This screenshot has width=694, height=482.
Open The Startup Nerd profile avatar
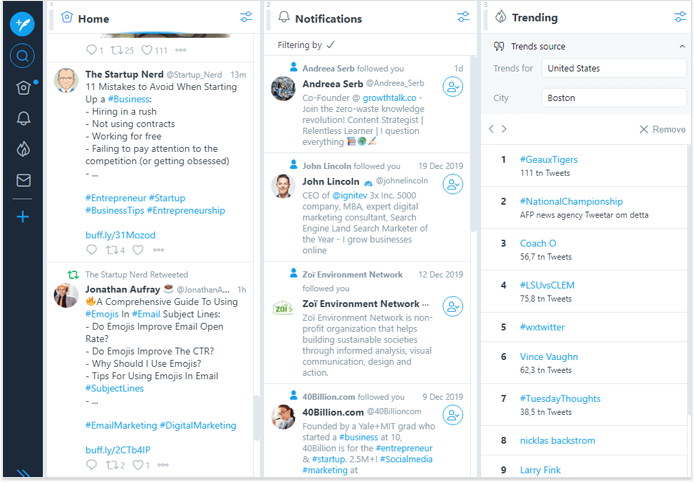[x=66, y=81]
